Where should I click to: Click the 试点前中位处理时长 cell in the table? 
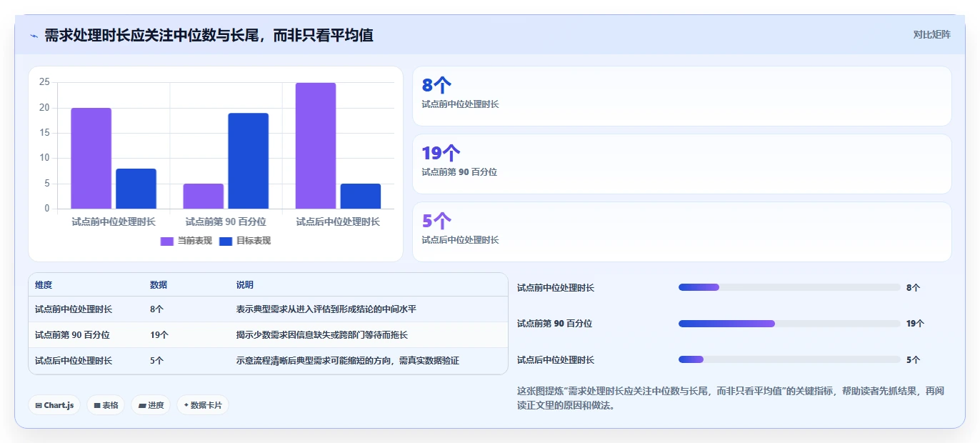[x=74, y=309]
